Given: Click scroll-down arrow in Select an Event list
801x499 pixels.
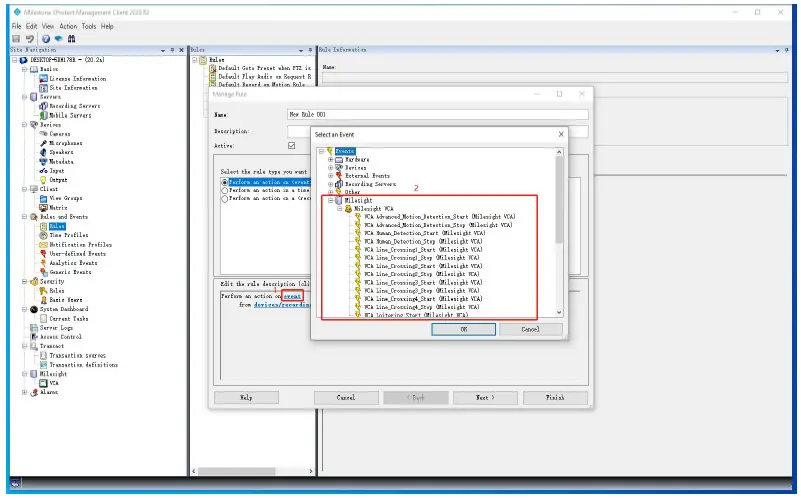Looking at the screenshot, I should (559, 313).
